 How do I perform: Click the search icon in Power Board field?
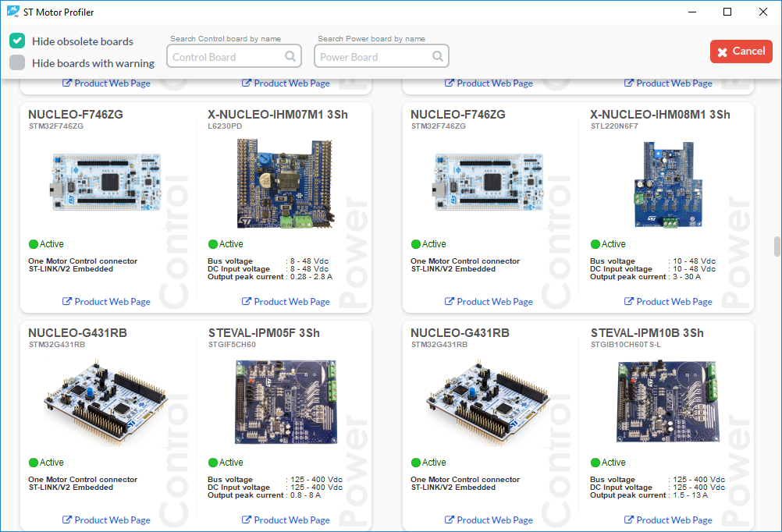pos(438,56)
